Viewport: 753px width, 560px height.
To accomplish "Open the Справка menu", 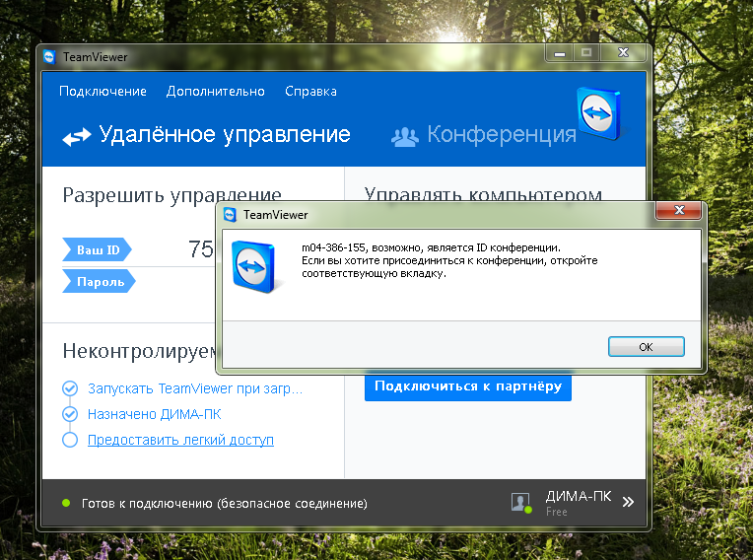I will pos(310,92).
